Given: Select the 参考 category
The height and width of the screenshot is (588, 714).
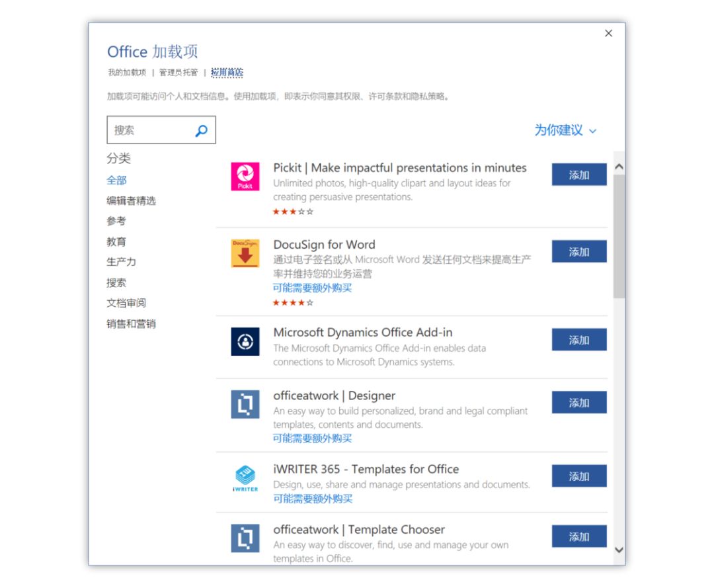Looking at the screenshot, I should [x=116, y=221].
